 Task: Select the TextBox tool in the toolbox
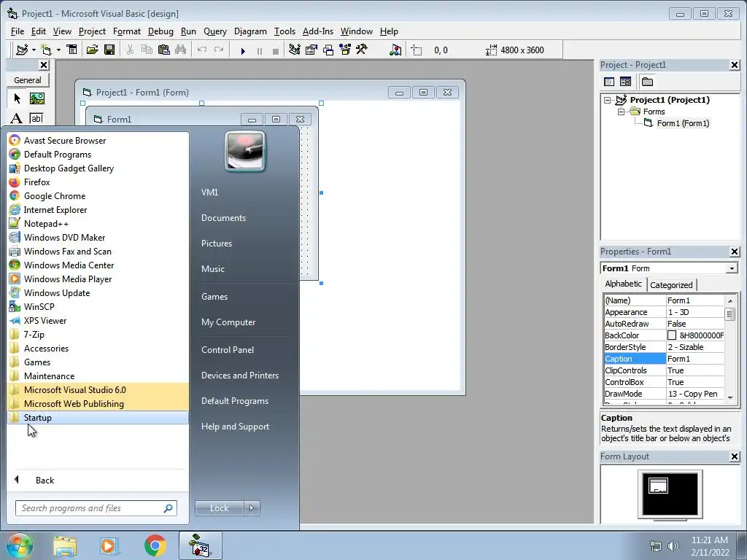[36, 117]
